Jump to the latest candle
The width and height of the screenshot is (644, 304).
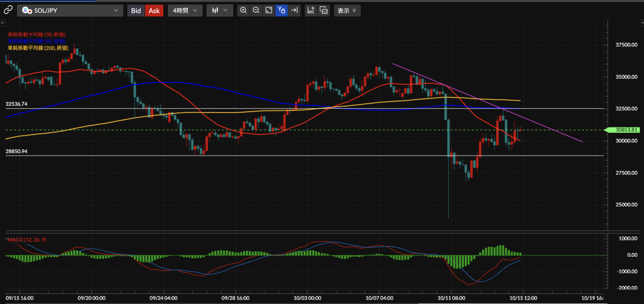(294, 10)
